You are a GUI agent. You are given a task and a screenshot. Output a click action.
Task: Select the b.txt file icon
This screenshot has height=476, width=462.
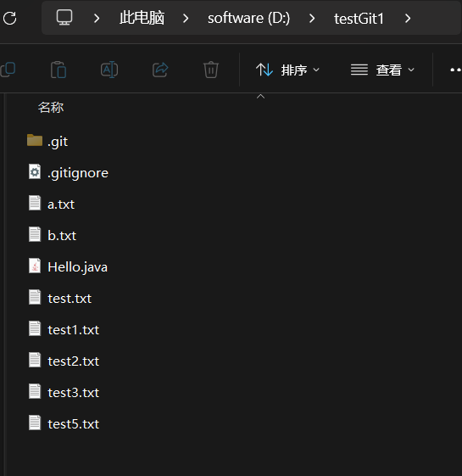(35, 235)
